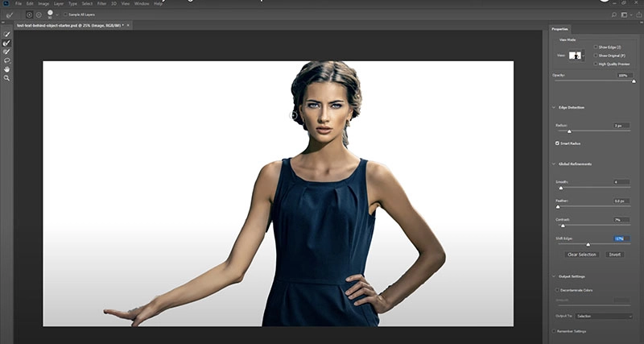Click the search magnifier icon at top right
644x344 pixels.
(x=614, y=15)
